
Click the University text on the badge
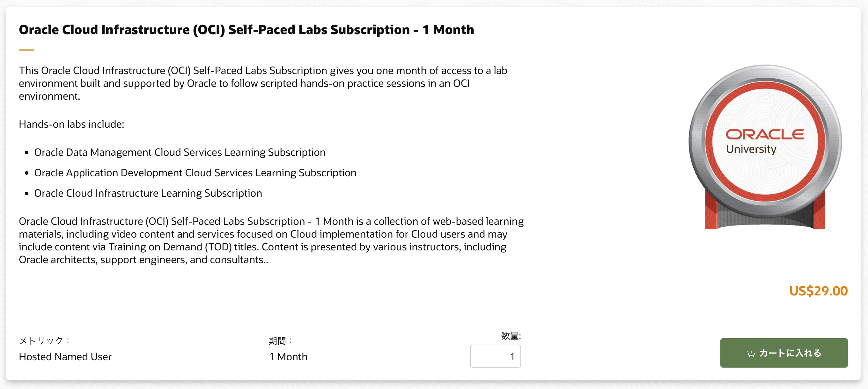click(x=751, y=149)
